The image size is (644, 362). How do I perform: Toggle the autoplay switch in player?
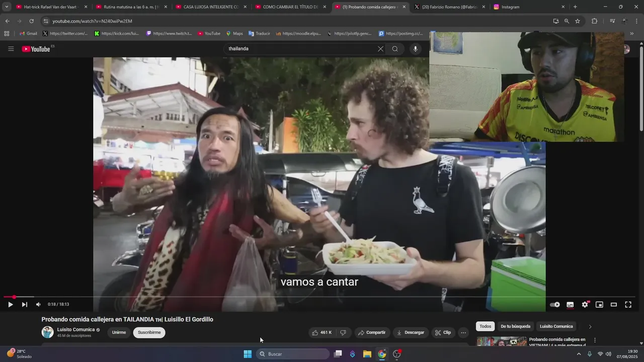(x=555, y=304)
